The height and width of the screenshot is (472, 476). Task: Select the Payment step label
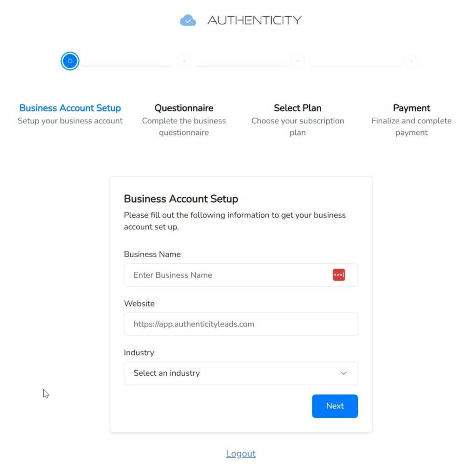(411, 108)
